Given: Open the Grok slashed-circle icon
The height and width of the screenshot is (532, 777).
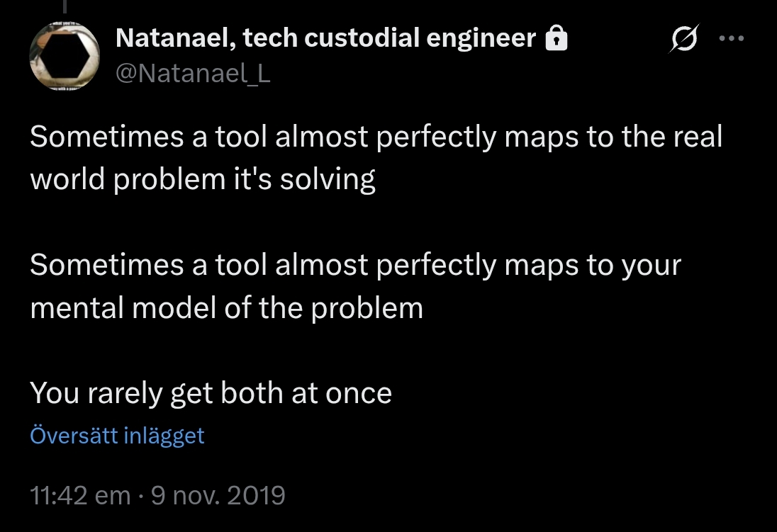Looking at the screenshot, I should (x=684, y=38).
